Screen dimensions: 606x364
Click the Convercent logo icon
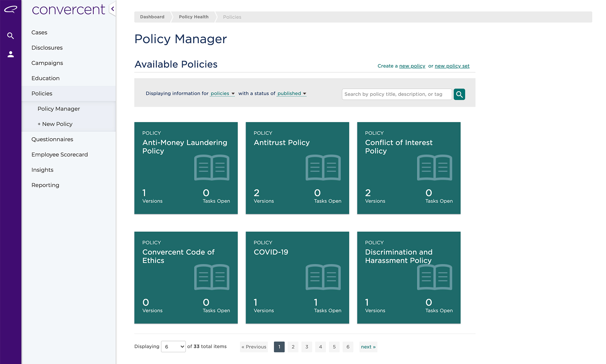11,9
